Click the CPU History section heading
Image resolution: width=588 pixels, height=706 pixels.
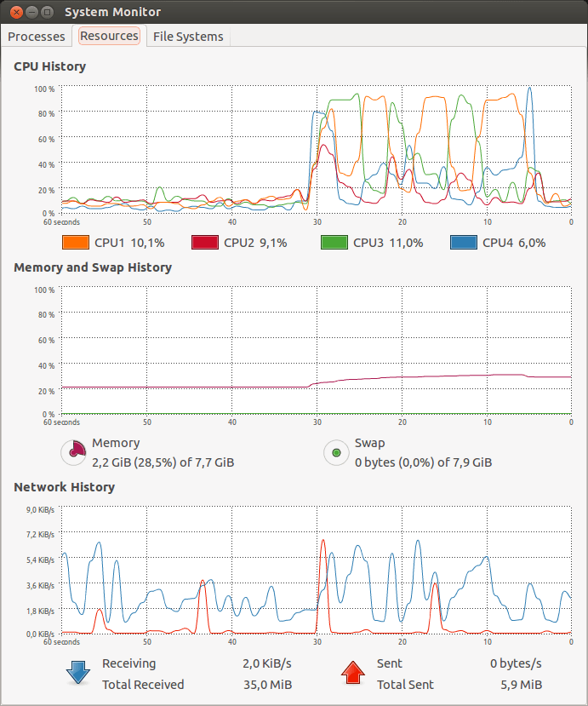point(49,66)
